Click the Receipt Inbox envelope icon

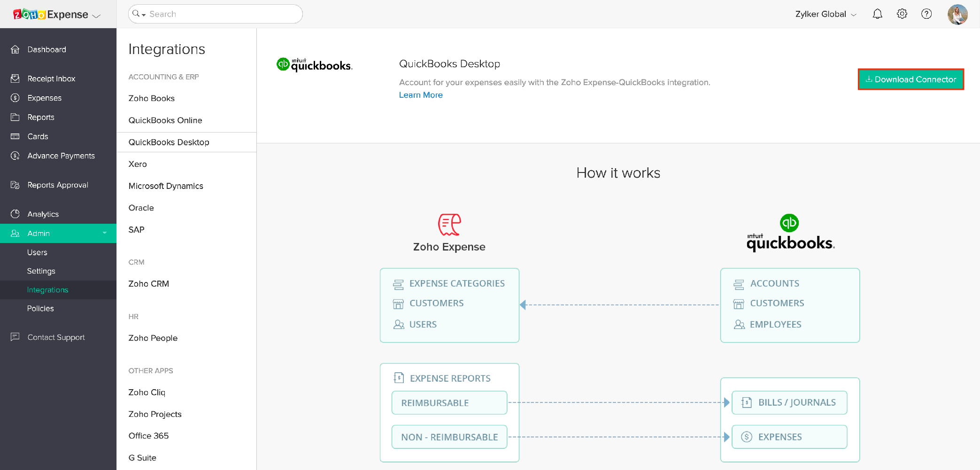[x=15, y=78]
